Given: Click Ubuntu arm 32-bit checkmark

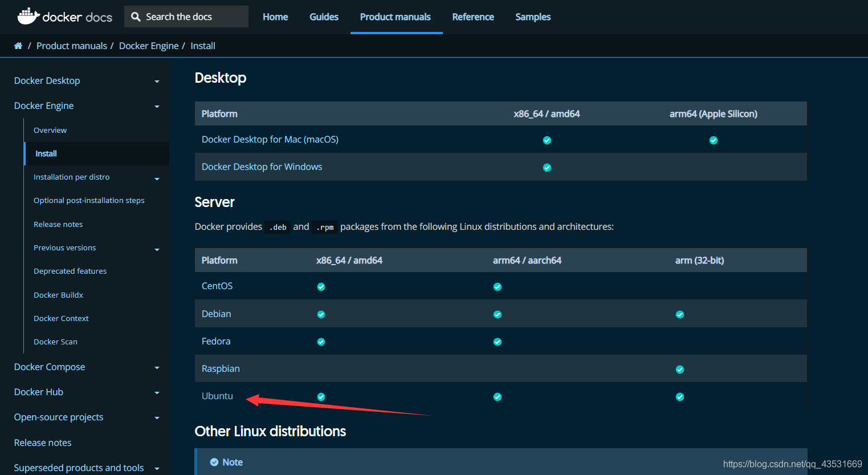Looking at the screenshot, I should pos(680,397).
